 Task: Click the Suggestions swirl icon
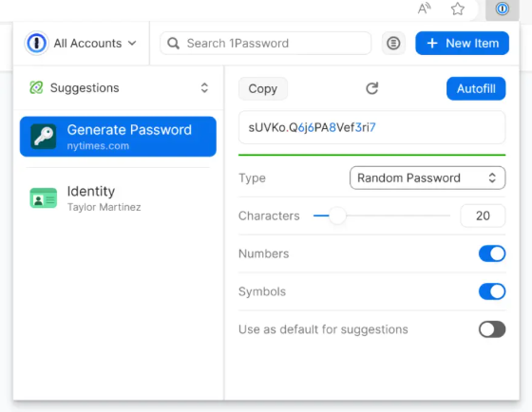click(36, 88)
